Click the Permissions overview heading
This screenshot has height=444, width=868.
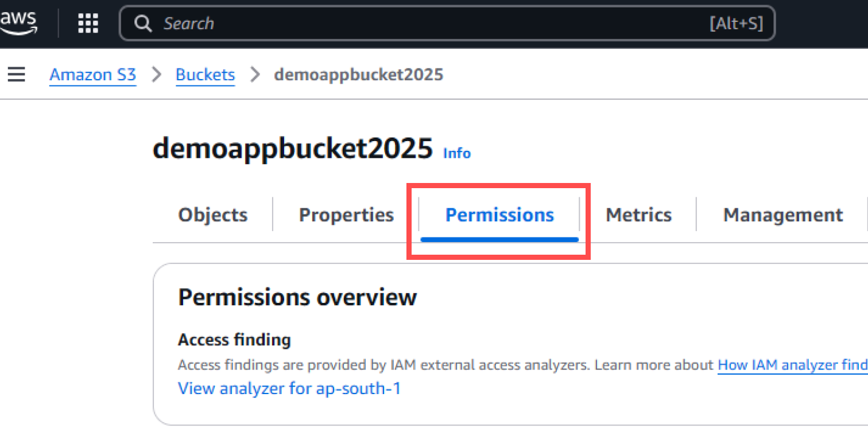pos(297,297)
